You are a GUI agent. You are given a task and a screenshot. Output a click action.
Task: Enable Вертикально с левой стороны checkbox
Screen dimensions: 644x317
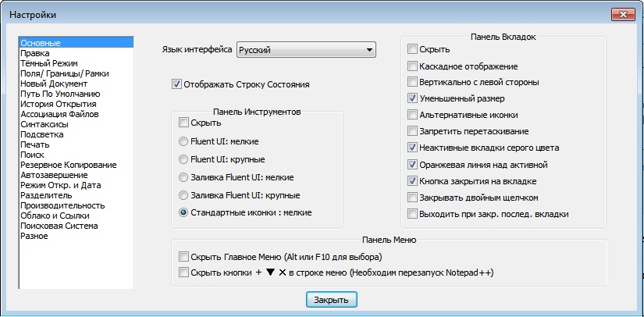click(413, 83)
